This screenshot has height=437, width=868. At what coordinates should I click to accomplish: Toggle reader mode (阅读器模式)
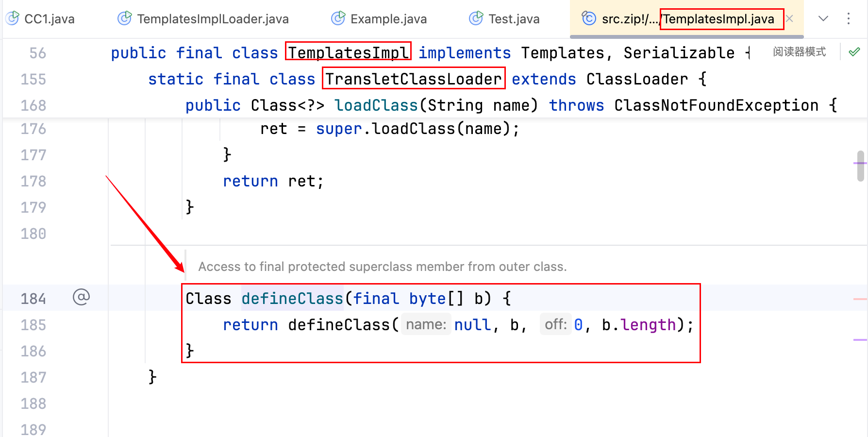[799, 52]
